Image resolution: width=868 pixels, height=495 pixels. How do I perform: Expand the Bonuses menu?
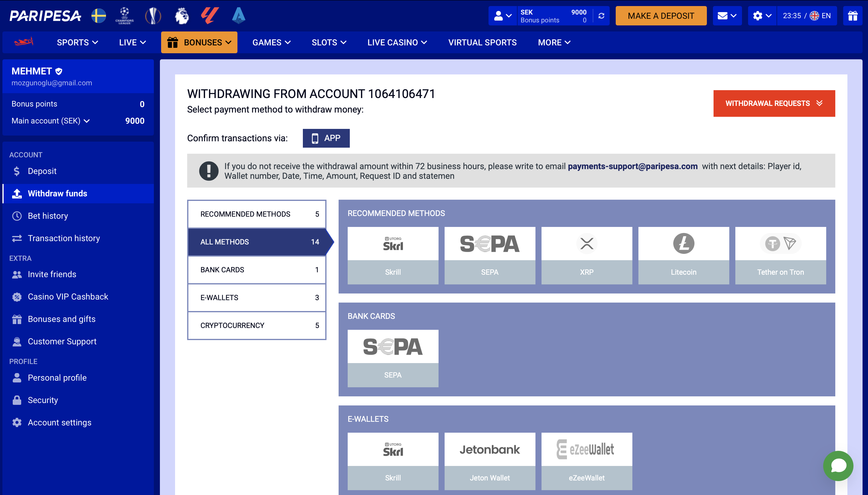click(x=199, y=42)
